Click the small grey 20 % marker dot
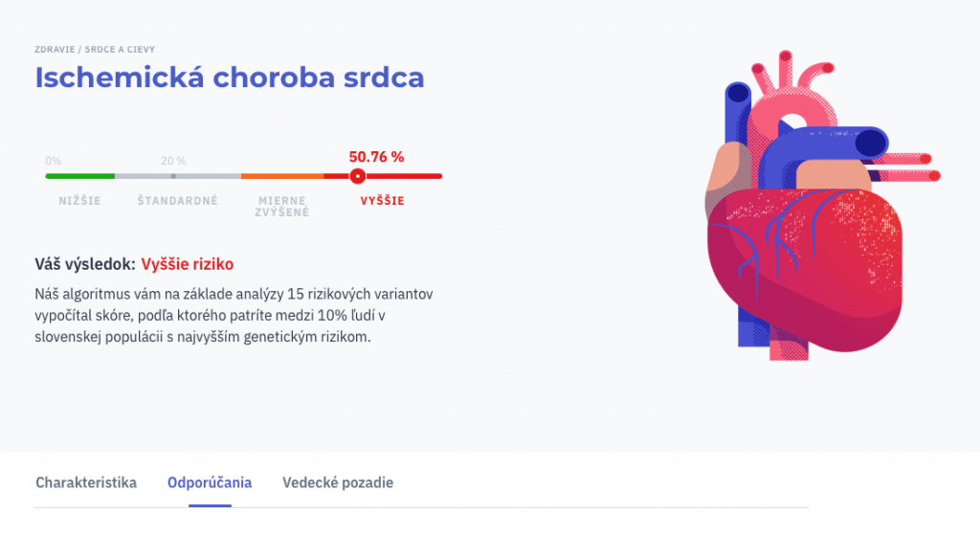The width and height of the screenshot is (980, 533). (x=173, y=176)
